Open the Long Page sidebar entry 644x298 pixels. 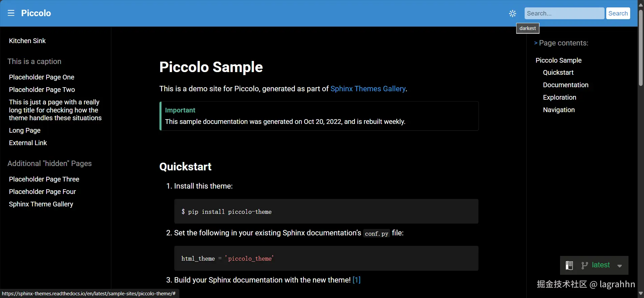pos(25,130)
